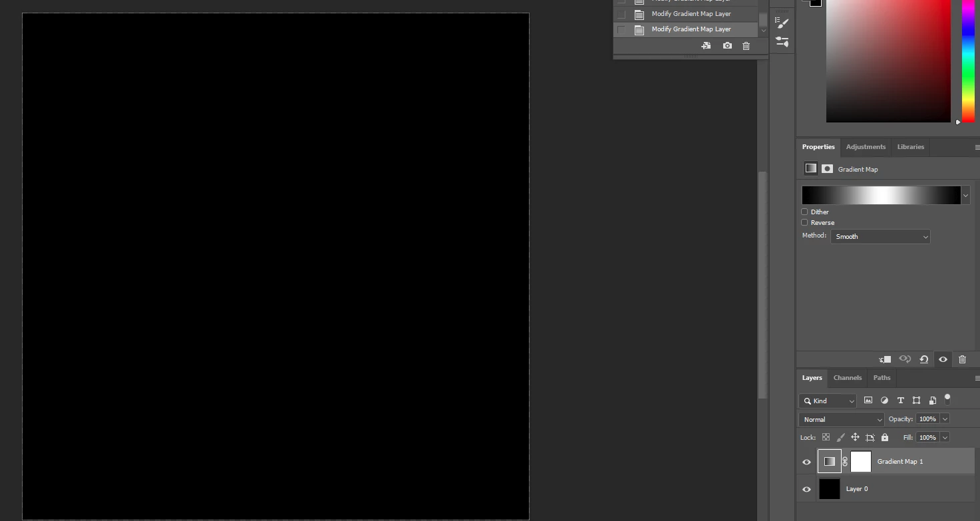Delete current history state with trash icon
980x521 pixels.
pyautogui.click(x=746, y=46)
